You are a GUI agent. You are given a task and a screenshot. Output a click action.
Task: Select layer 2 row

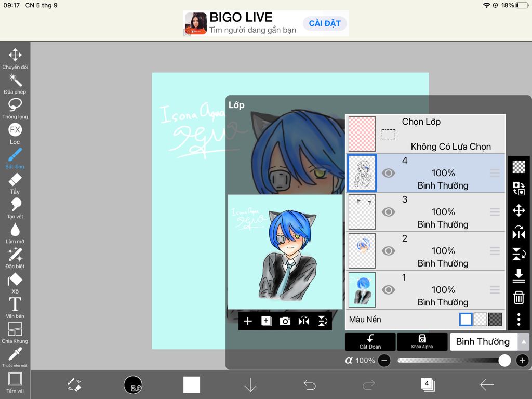point(426,251)
